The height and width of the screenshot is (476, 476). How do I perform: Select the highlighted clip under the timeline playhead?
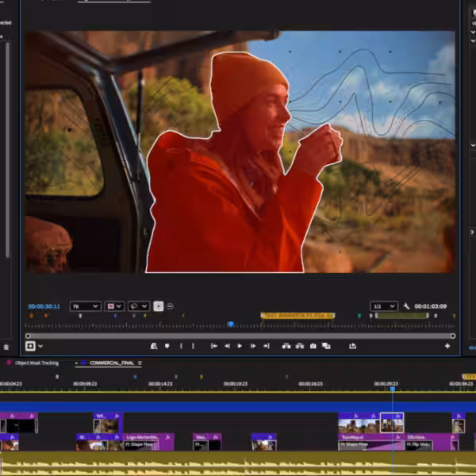392,423
